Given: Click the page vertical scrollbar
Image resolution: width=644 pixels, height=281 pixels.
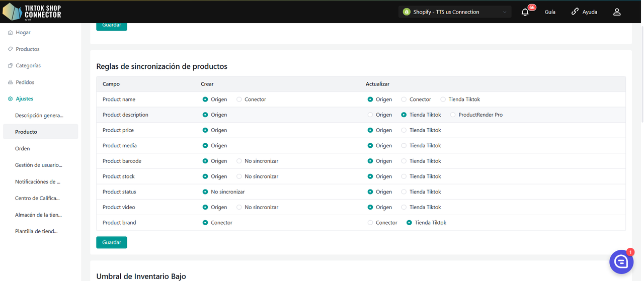Looking at the screenshot, I should (641, 75).
